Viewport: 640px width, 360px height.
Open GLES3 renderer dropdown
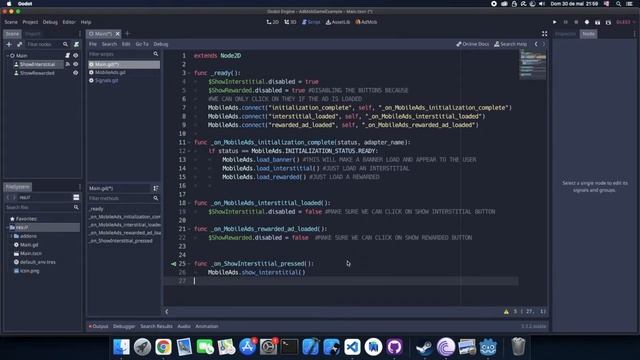tap(626, 22)
